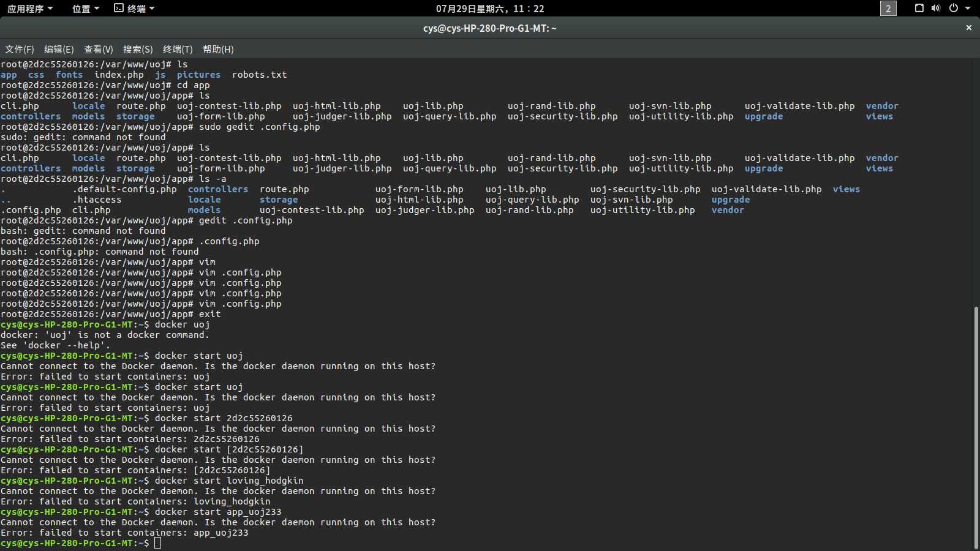The width and height of the screenshot is (980, 551).
Task: Click the power icon in top bar
Action: point(954,8)
